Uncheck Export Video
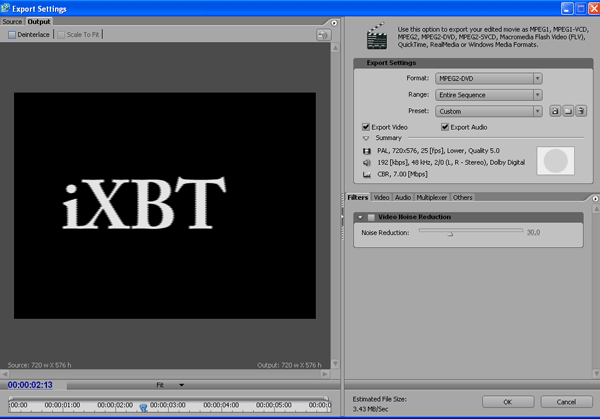The image size is (600, 419). tap(366, 127)
